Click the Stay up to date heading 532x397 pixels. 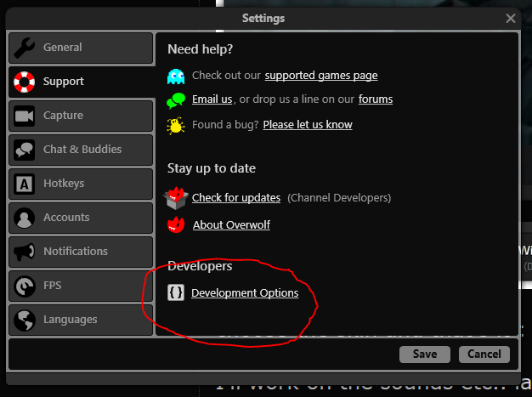pyautogui.click(x=212, y=168)
